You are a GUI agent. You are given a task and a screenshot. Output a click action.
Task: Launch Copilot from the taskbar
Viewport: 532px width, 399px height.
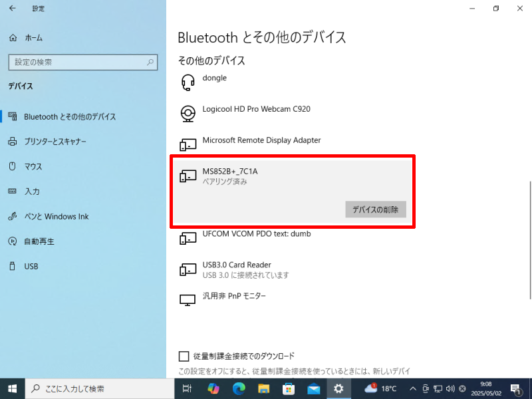[x=213, y=389]
